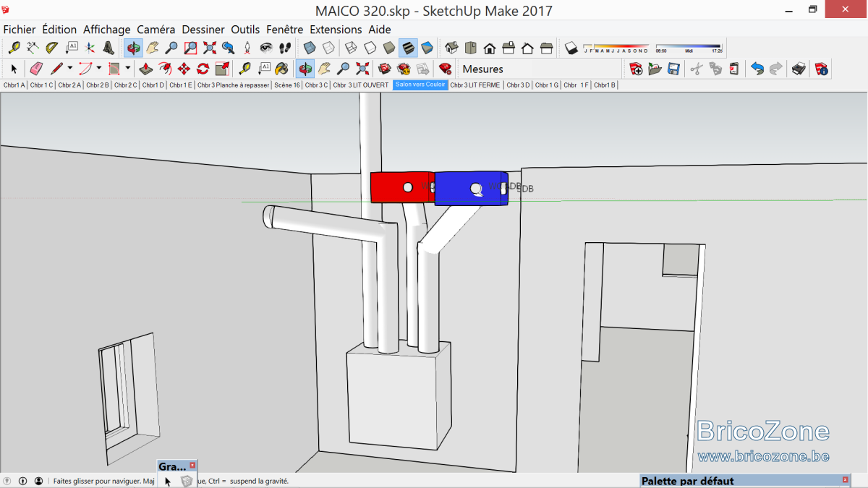
Task: Activate the Zoom Window tool
Action: 190,48
